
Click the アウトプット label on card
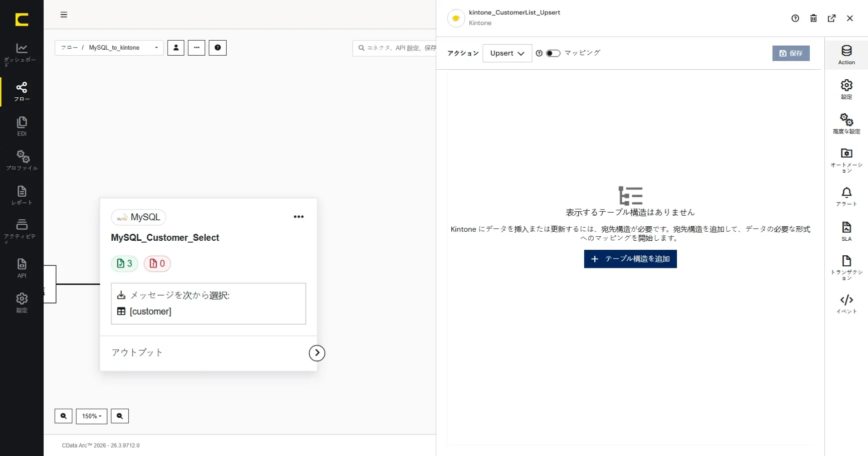pyautogui.click(x=137, y=353)
